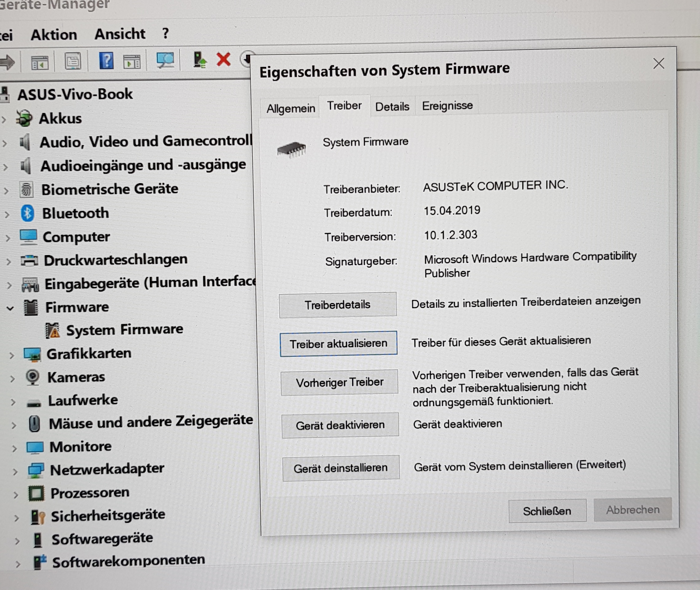
Task: Click the properties toolbar icon
Action: click(x=73, y=61)
